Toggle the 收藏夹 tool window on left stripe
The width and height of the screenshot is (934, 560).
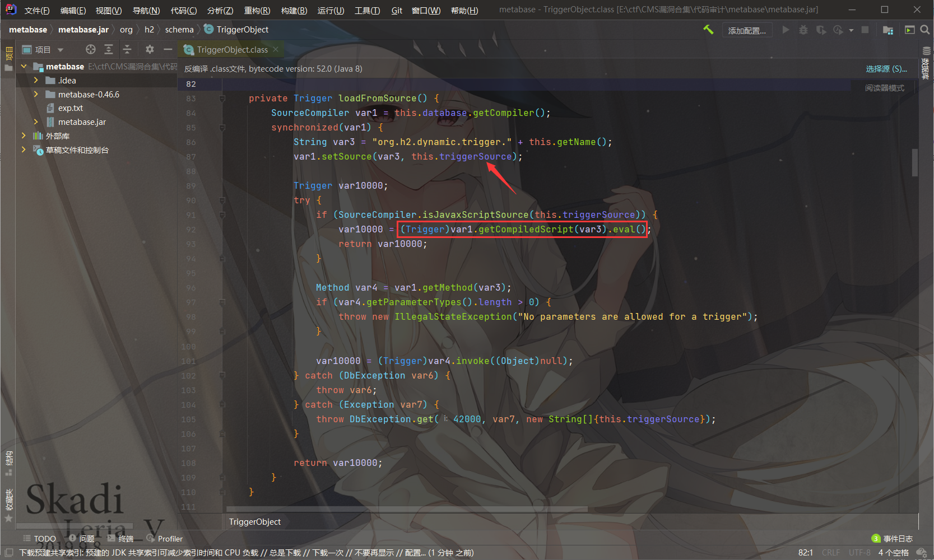pos(8,505)
